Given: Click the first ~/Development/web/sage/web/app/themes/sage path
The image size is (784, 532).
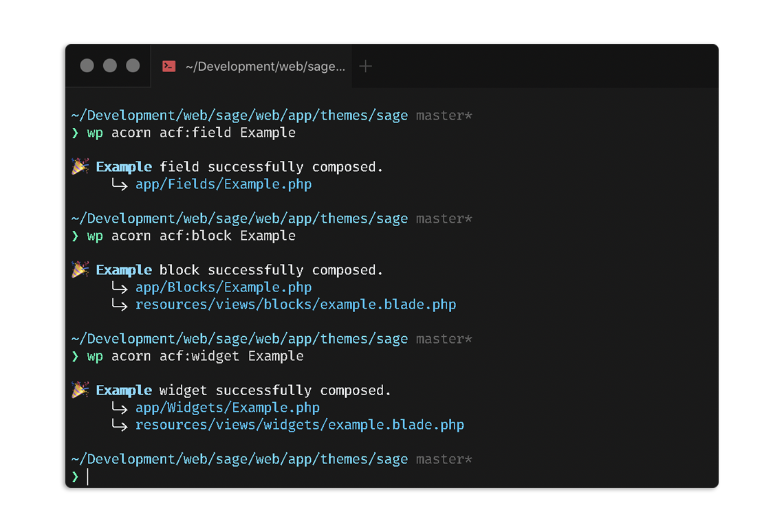Looking at the screenshot, I should (239, 115).
